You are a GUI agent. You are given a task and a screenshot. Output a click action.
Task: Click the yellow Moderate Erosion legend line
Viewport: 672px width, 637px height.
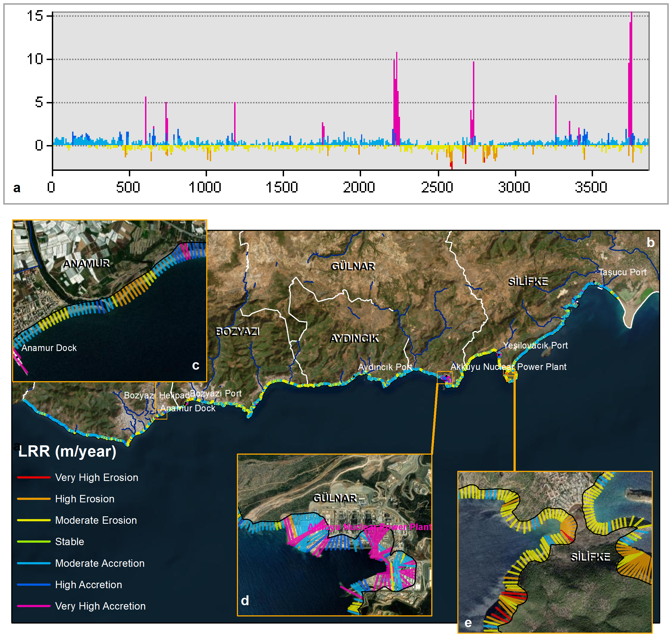tap(34, 520)
